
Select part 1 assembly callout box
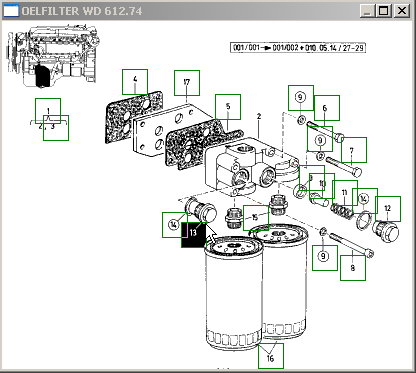coord(48,111)
